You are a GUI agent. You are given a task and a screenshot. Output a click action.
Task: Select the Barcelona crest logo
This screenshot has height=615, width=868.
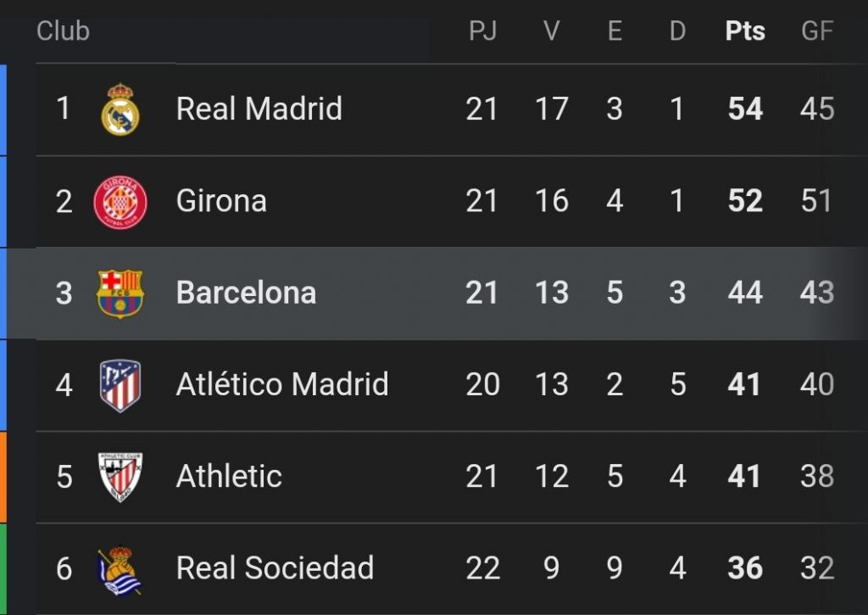click(x=120, y=294)
